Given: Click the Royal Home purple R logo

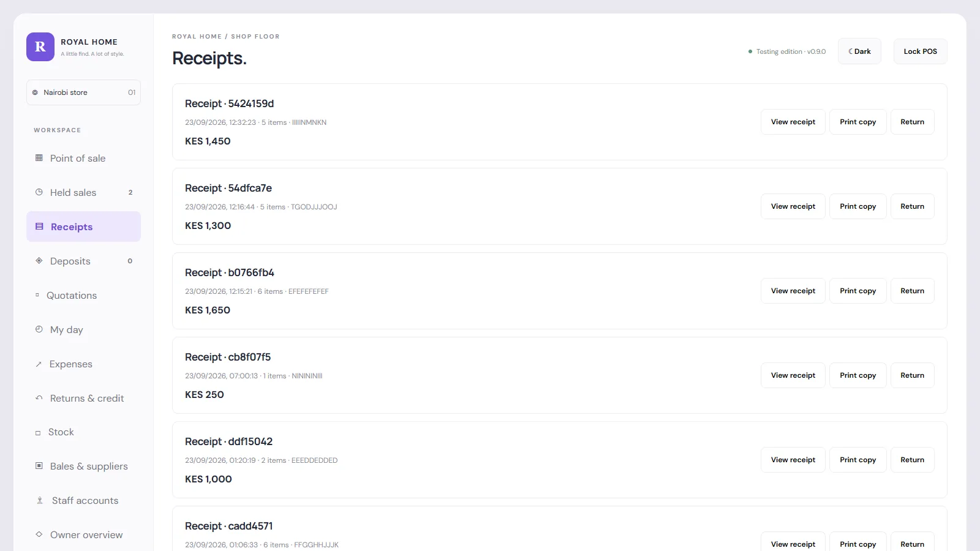Looking at the screenshot, I should coord(40,47).
